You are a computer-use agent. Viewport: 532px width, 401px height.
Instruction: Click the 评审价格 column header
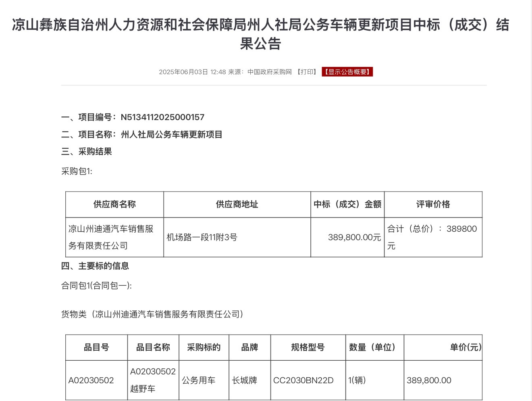pos(433,204)
